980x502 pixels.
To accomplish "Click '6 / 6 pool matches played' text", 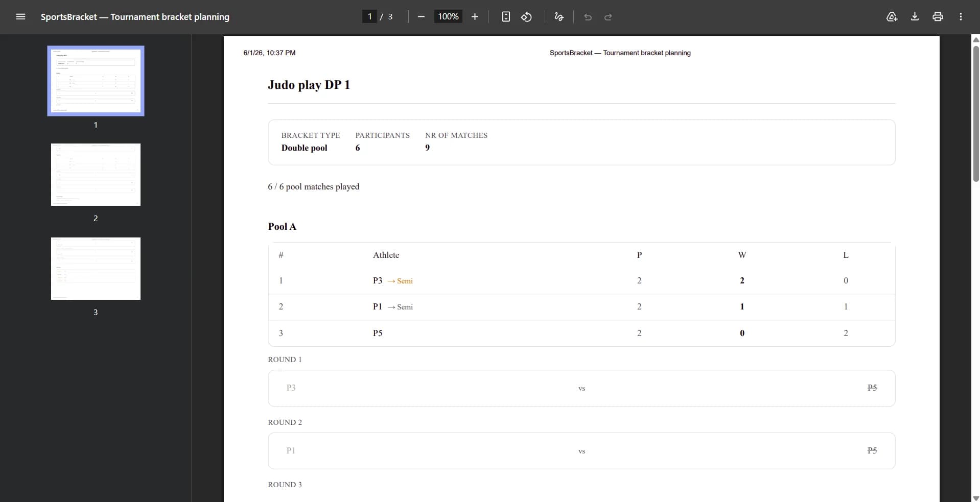I will click(314, 187).
